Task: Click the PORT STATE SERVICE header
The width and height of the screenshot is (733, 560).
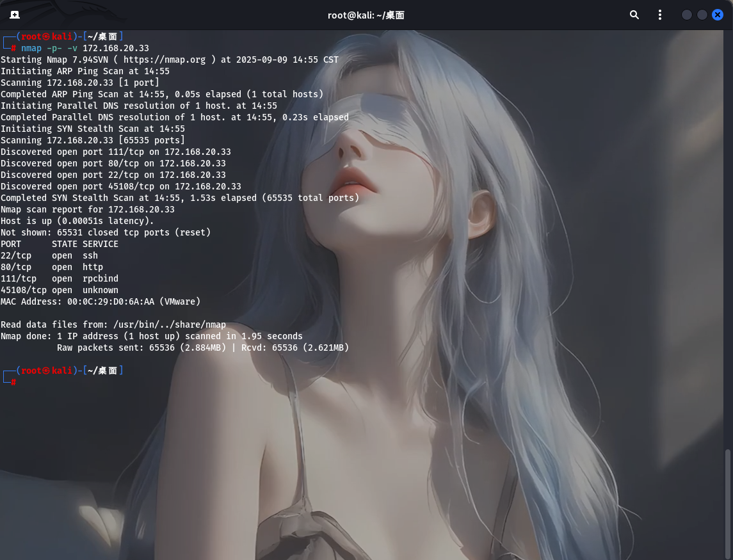Action: coord(60,244)
